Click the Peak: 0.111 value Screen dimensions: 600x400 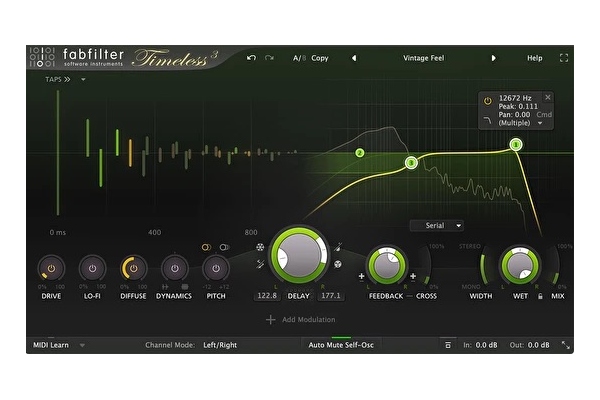tap(518, 106)
